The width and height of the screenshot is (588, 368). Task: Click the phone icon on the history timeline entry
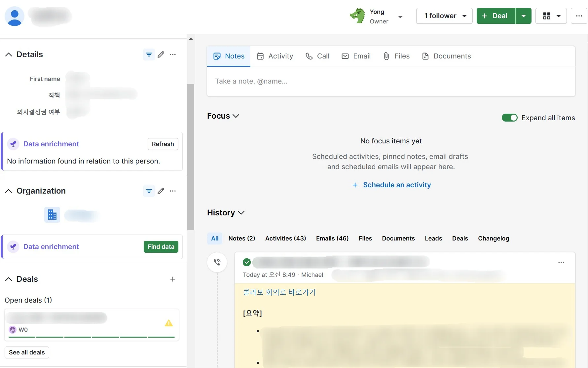coord(217,262)
